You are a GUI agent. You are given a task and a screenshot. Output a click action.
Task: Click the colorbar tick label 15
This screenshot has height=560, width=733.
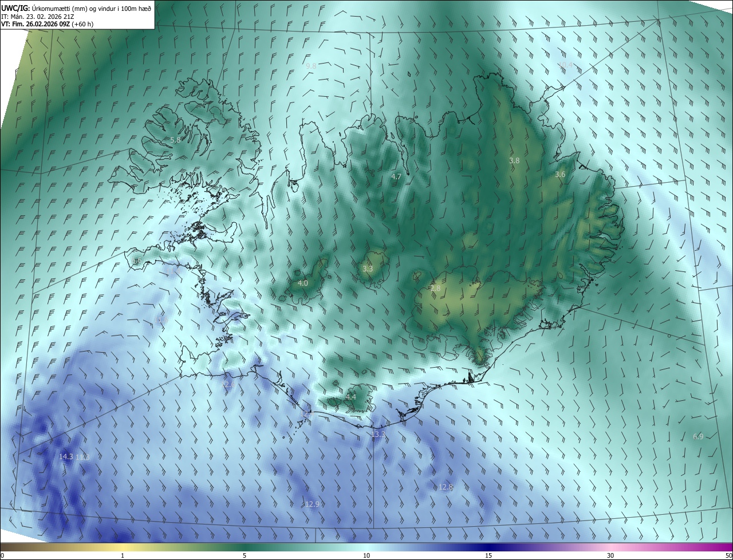[x=488, y=555]
